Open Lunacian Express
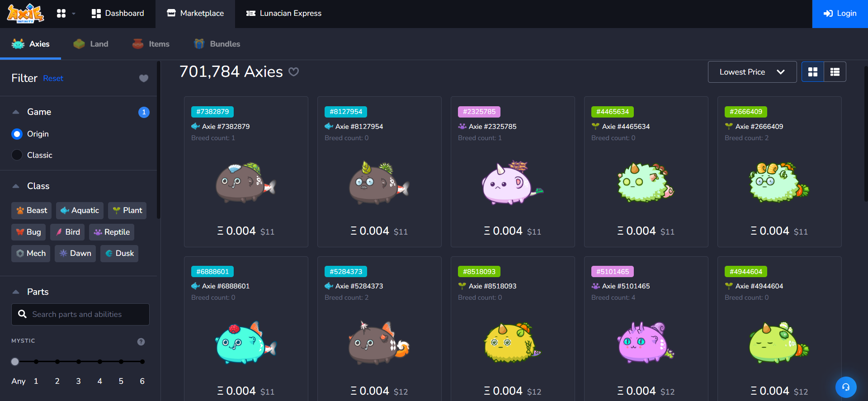 pos(284,14)
